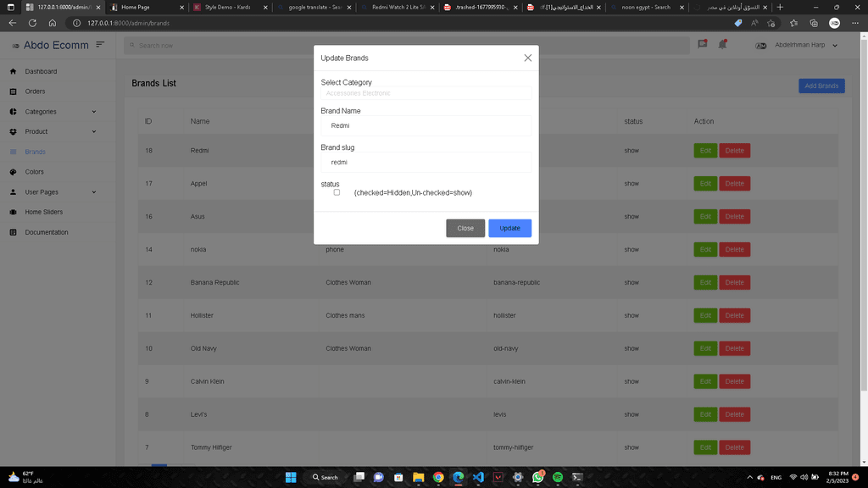The height and width of the screenshot is (488, 868).
Task: Open Brands link in sidebar
Action: tap(35, 152)
